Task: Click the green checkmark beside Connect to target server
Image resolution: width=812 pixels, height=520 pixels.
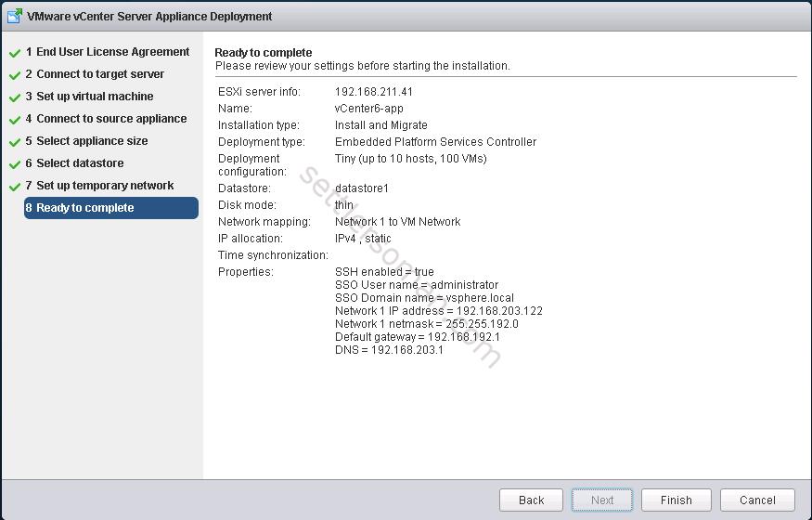Action: tap(15, 75)
